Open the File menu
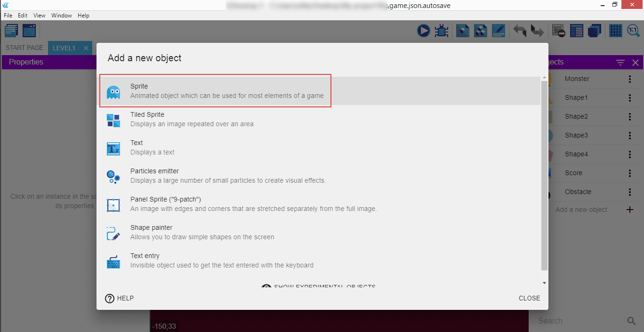644x332 pixels. coord(8,16)
